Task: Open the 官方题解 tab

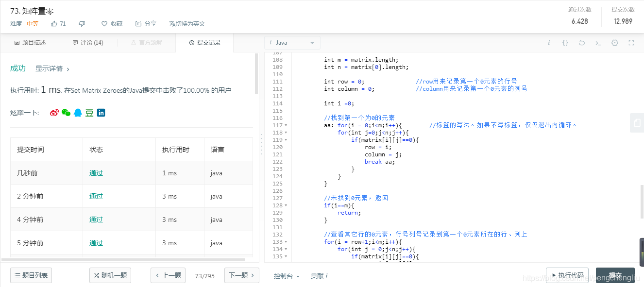Action: [146, 43]
